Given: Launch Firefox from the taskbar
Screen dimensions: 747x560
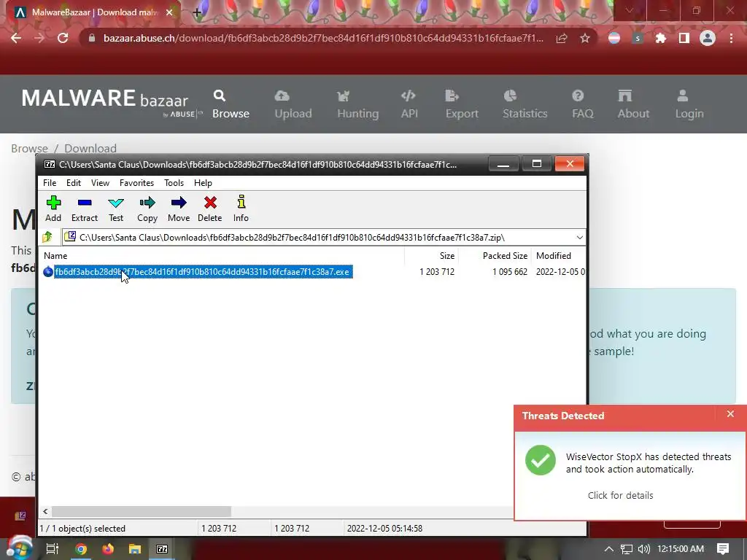Looking at the screenshot, I should (x=108, y=549).
